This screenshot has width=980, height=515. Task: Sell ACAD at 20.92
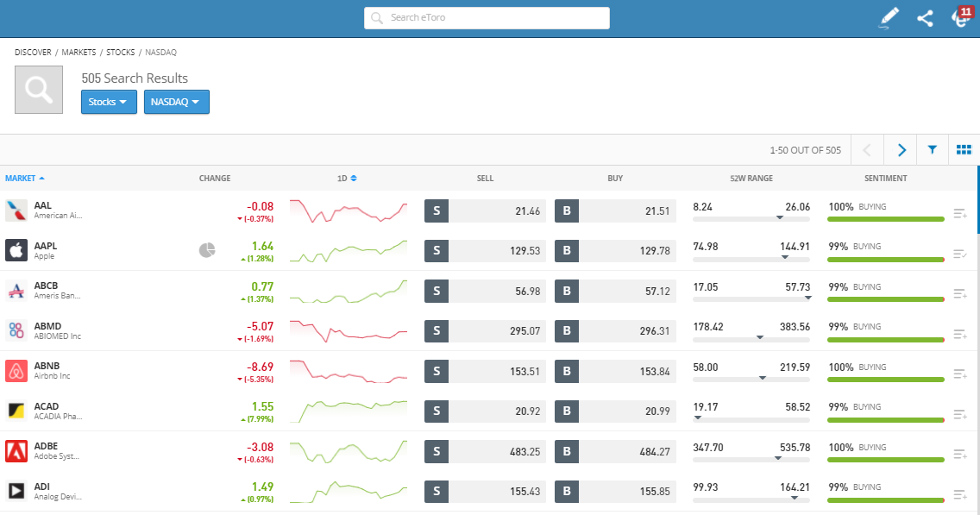(x=485, y=411)
